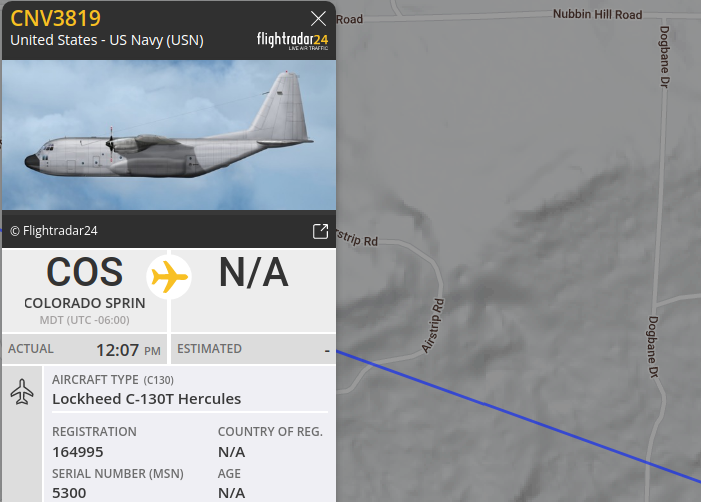Open the C-130 Hercules aircraft photo
The height and width of the screenshot is (502, 701).
coord(169,135)
